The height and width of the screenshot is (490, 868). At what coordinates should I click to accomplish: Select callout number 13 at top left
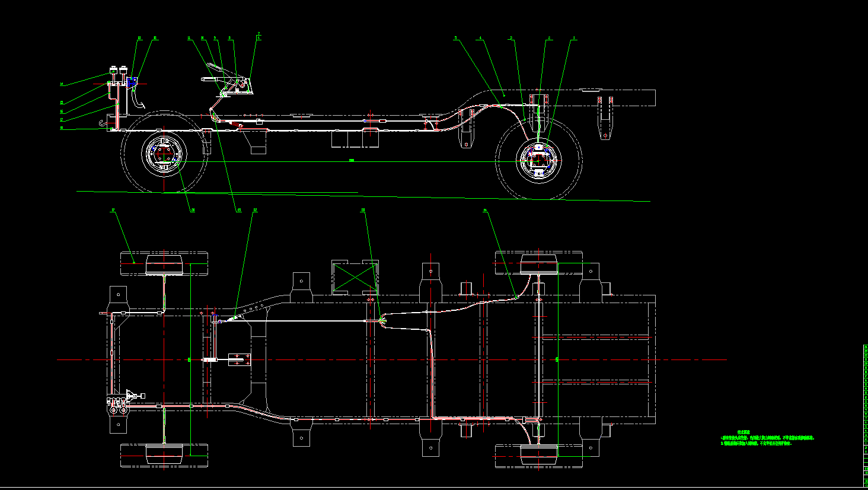coord(140,38)
